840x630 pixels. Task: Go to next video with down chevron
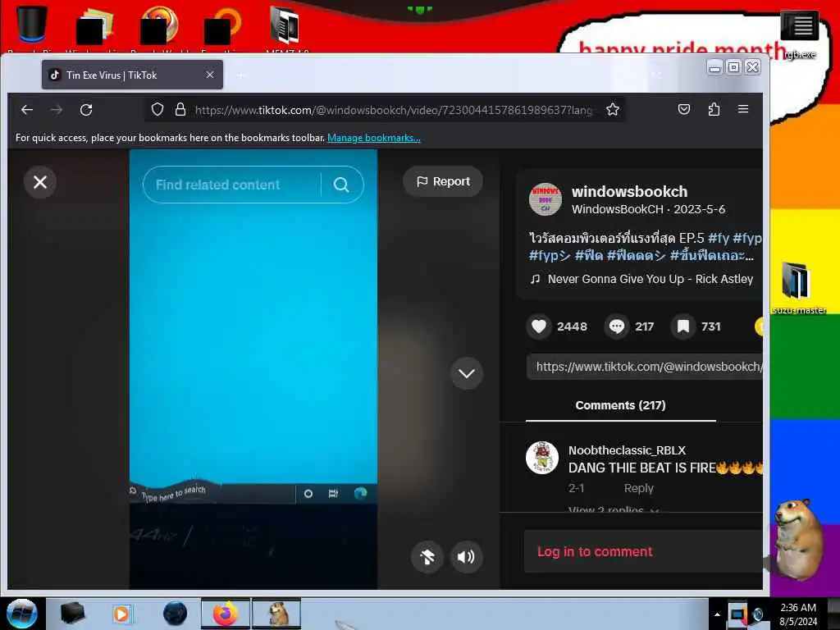click(x=467, y=373)
